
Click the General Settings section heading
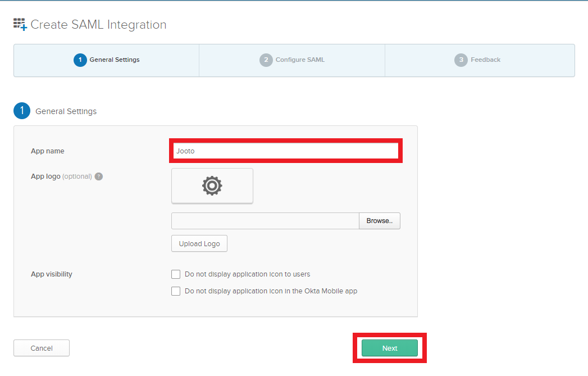66,111
